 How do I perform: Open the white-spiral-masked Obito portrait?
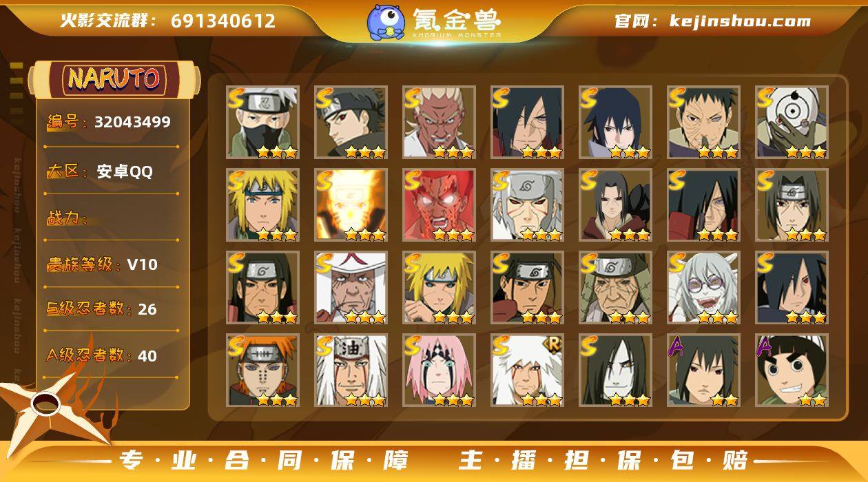(x=792, y=122)
